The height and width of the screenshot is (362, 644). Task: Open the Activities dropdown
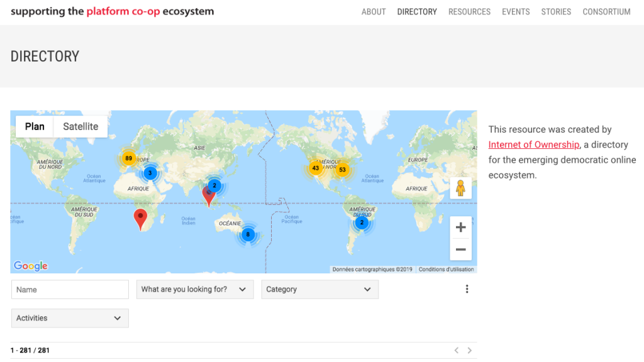(x=70, y=318)
